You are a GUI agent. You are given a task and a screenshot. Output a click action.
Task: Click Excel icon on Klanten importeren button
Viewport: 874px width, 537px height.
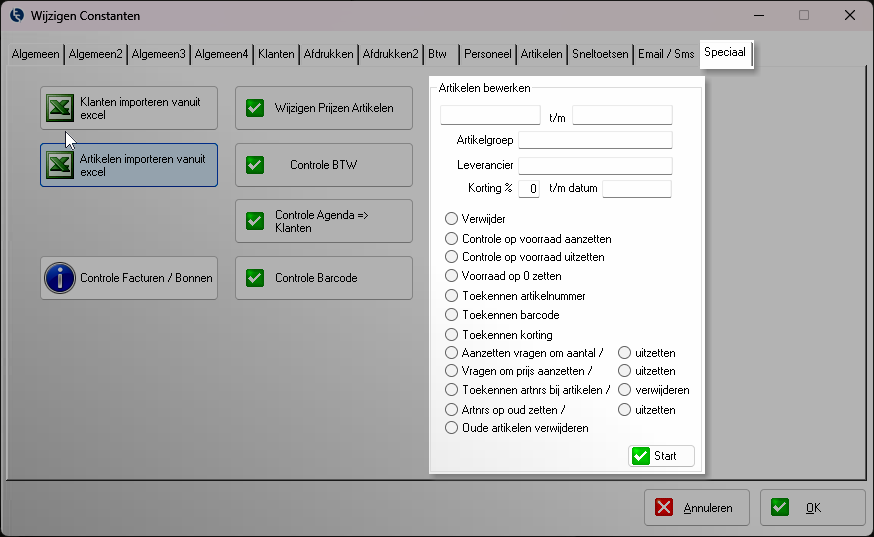(59, 108)
